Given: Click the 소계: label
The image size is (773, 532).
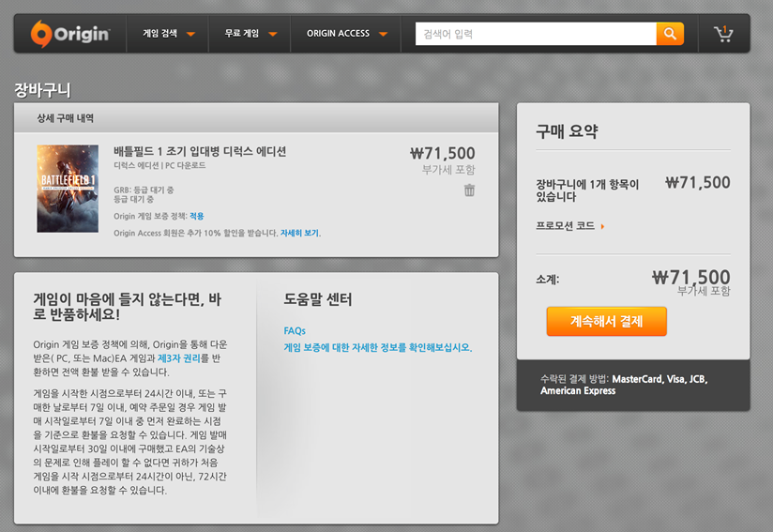Looking at the screenshot, I should (547, 280).
